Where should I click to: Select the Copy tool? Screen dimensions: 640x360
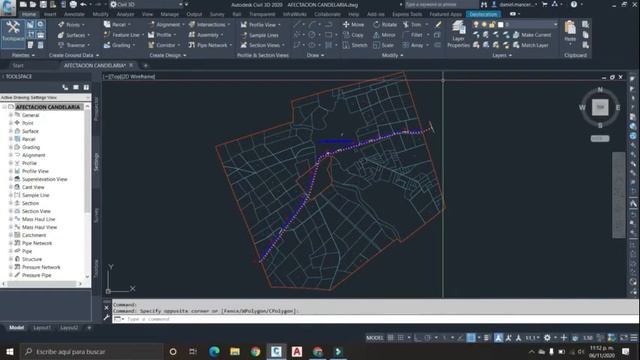[x=353, y=35]
